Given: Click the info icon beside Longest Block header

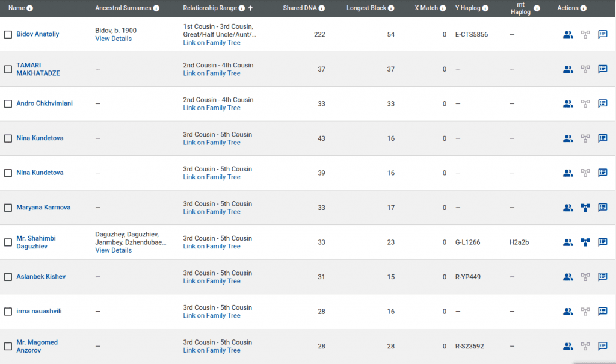Looking at the screenshot, I should [x=392, y=8].
